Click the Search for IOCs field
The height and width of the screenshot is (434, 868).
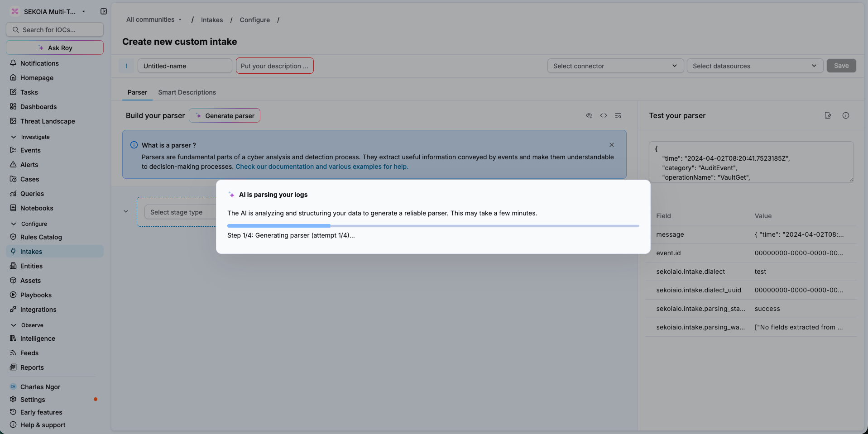click(55, 29)
